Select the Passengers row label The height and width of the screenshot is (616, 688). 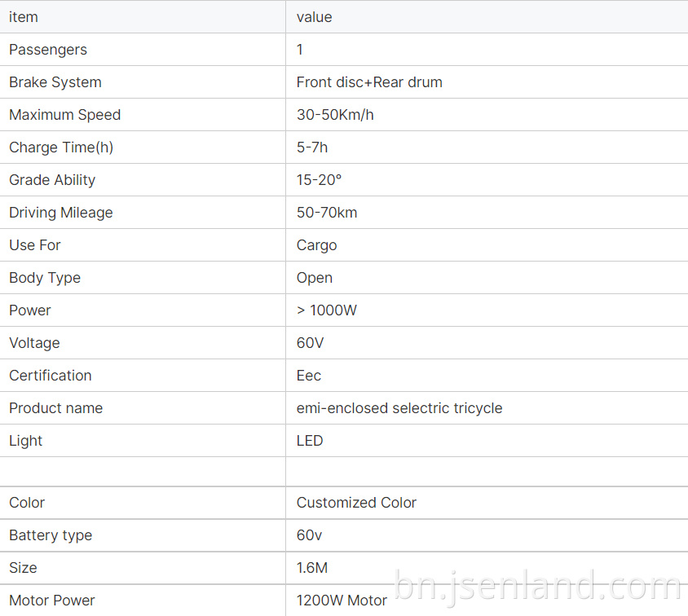48,50
